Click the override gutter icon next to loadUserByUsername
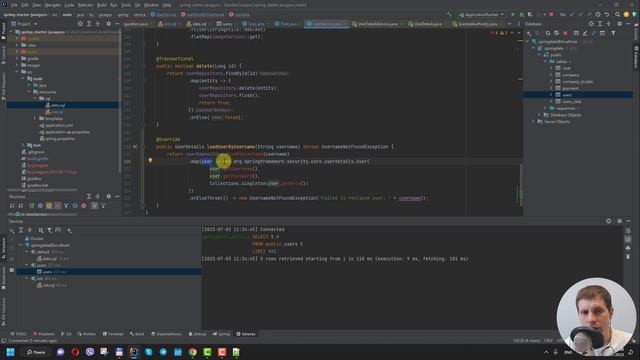This screenshot has width=640, height=360. (135, 147)
